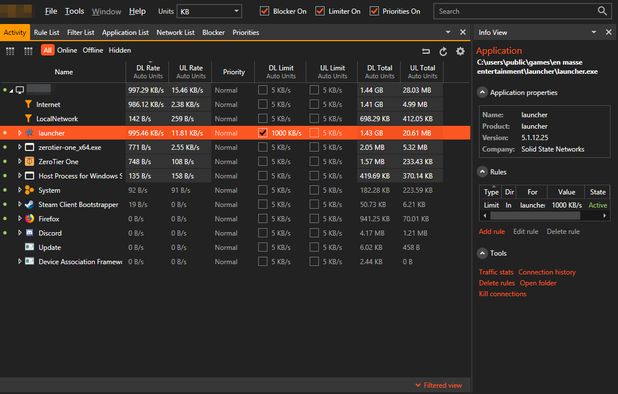The image size is (618, 394).
Task: Open the Connection history link
Action: 547,272
